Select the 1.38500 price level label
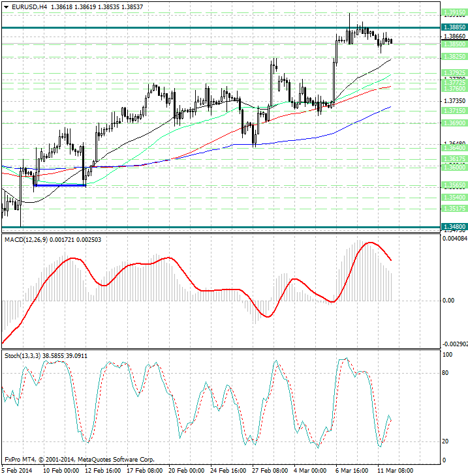The height and width of the screenshot is (476, 468). pos(454,44)
